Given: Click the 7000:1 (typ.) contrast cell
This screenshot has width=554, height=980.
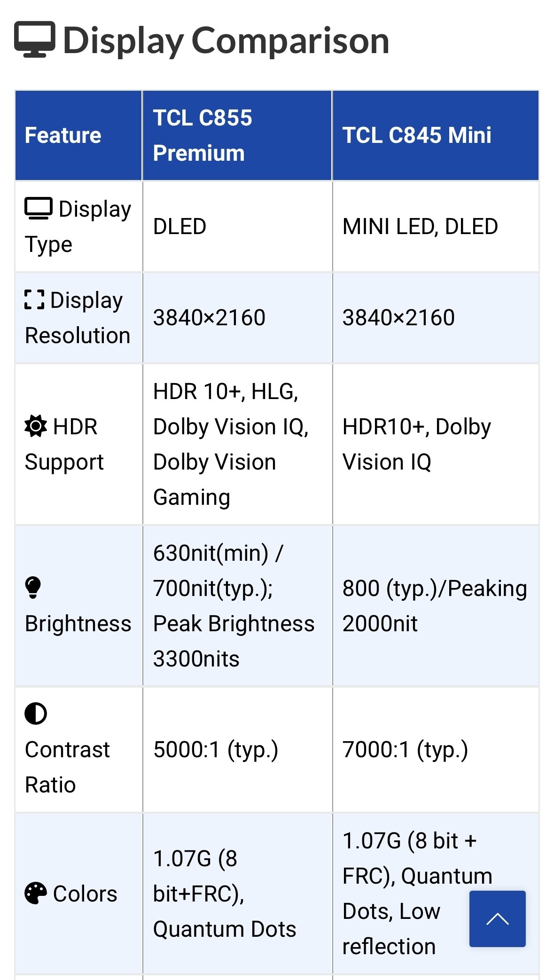Looking at the screenshot, I should [405, 750].
